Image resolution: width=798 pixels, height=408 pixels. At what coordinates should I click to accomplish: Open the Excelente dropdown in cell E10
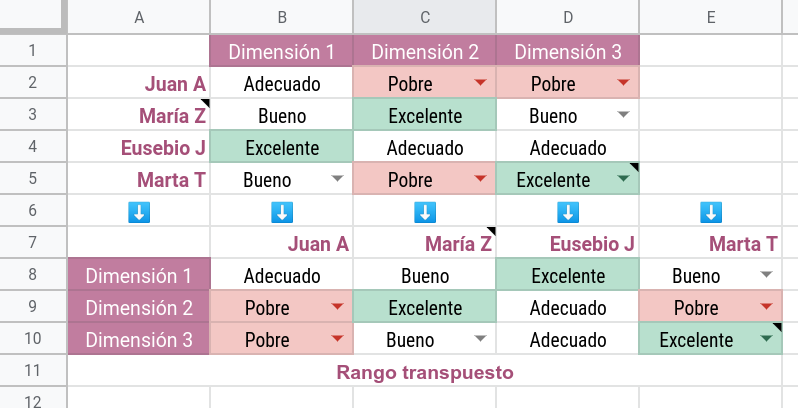pos(766,339)
